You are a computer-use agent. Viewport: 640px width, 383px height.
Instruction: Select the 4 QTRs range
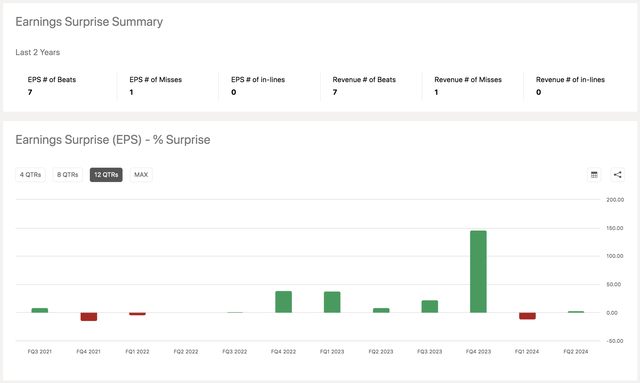31,175
